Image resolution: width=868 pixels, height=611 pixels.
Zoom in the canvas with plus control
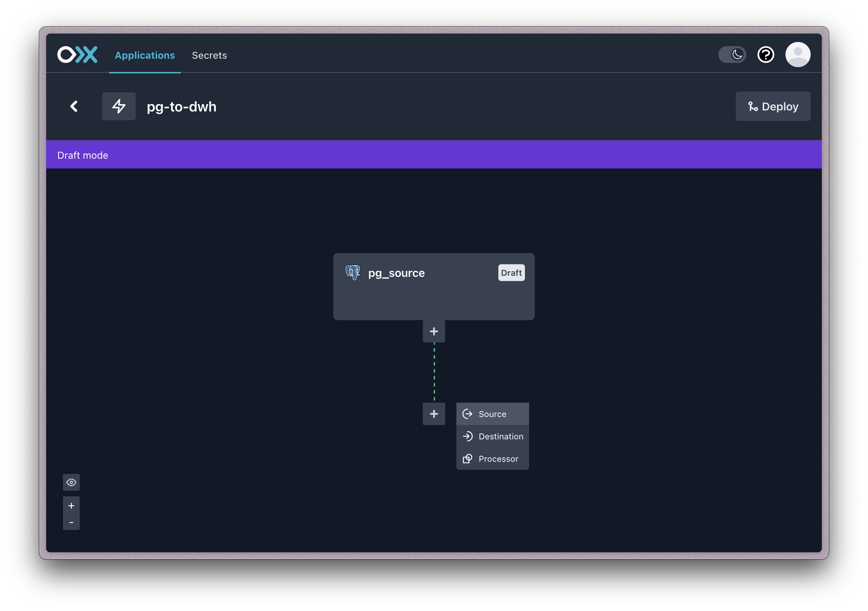71,505
